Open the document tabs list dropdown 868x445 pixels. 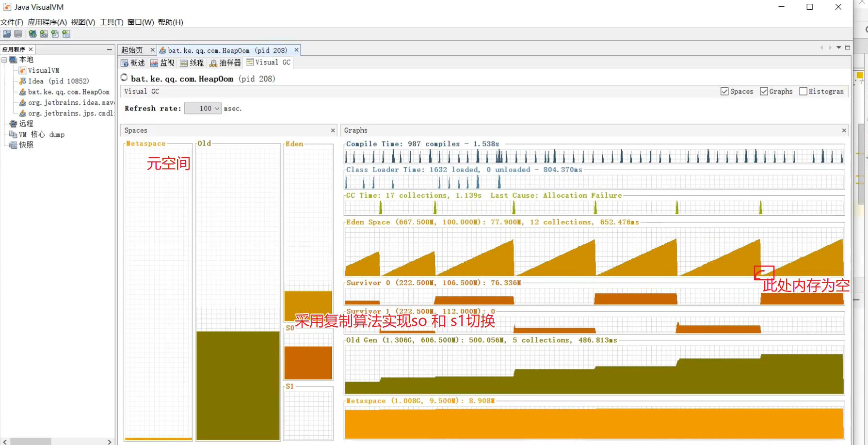(838, 48)
